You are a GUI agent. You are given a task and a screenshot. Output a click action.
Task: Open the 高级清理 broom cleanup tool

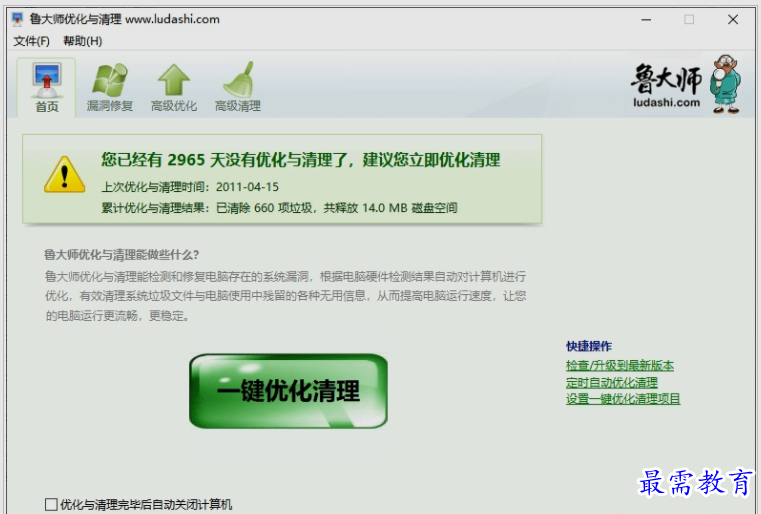coord(238,87)
